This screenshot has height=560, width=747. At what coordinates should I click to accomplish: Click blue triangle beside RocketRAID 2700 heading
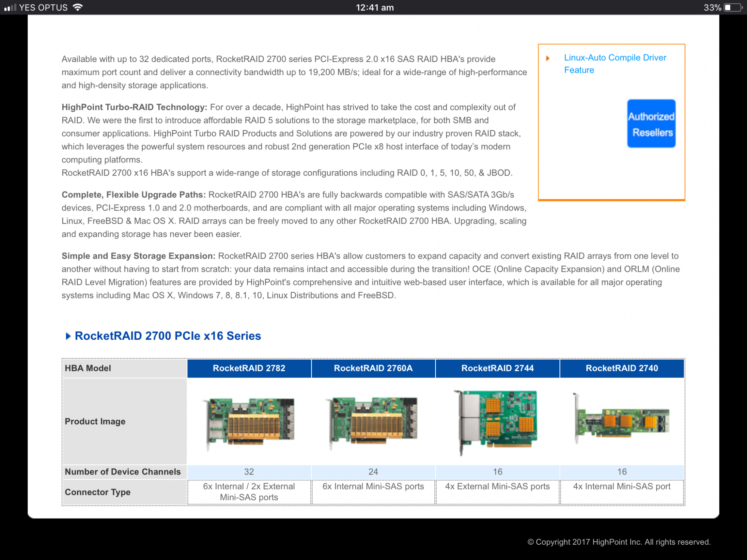[68, 336]
